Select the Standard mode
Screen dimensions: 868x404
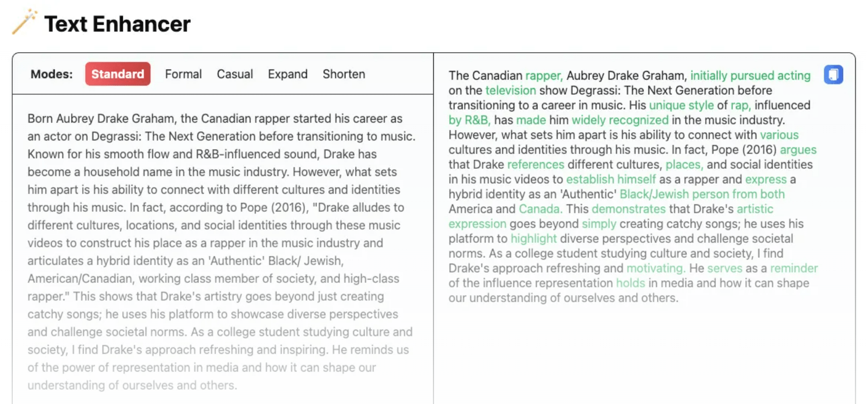click(x=118, y=74)
